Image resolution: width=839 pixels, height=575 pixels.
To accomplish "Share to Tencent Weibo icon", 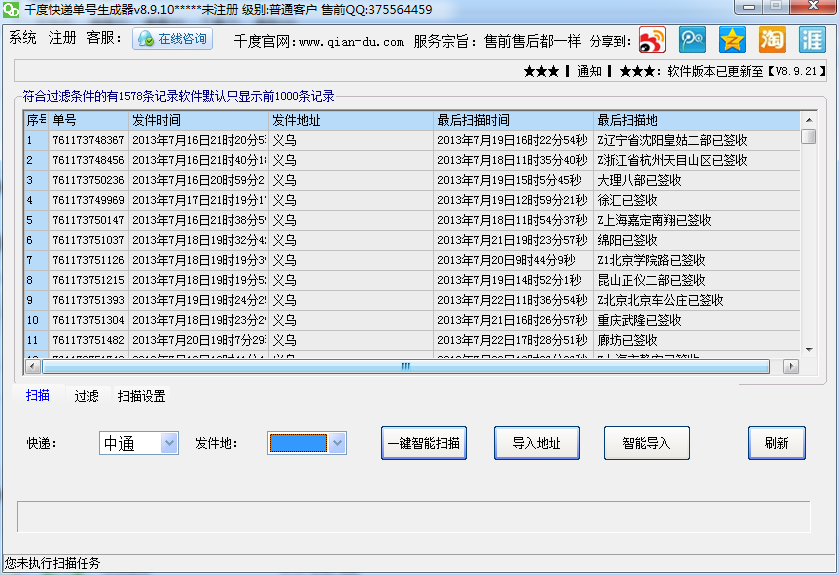I will pyautogui.click(x=692, y=40).
